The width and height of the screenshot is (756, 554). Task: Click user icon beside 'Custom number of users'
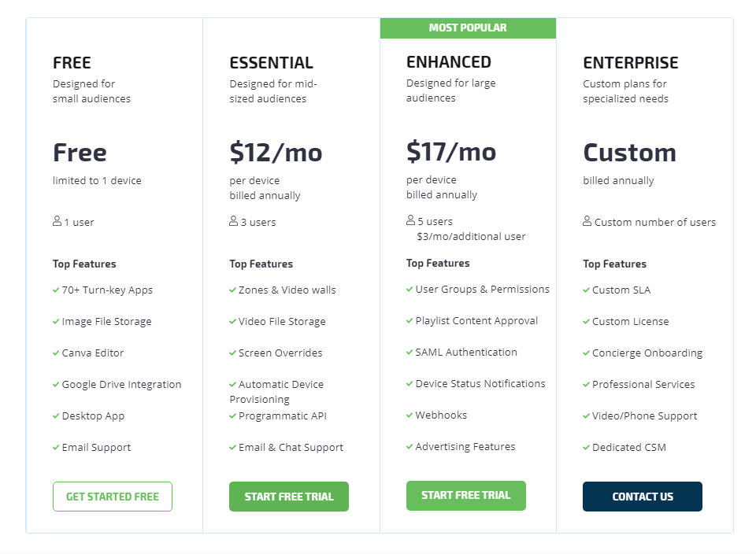(x=587, y=222)
